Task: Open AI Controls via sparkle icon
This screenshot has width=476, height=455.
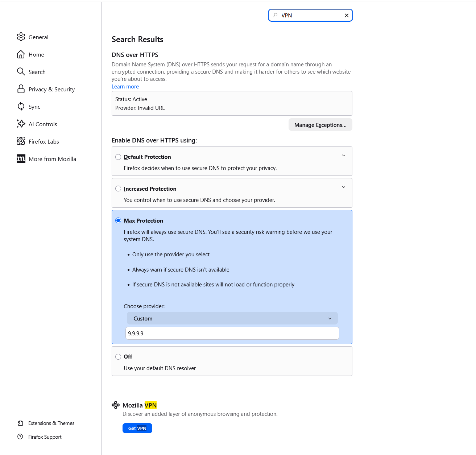Action: click(x=21, y=124)
